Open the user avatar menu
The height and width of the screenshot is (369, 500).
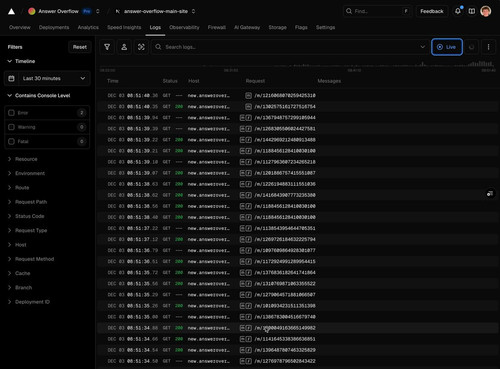pyautogui.click(x=486, y=11)
